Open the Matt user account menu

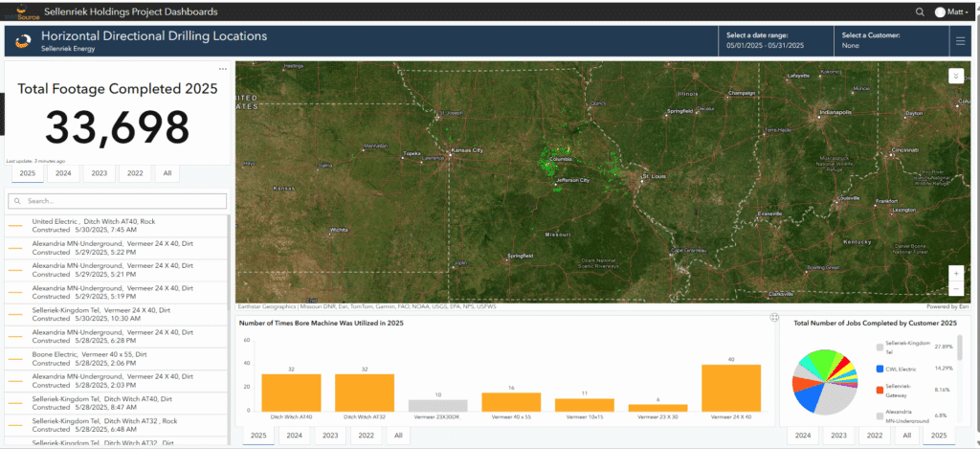[x=952, y=11]
